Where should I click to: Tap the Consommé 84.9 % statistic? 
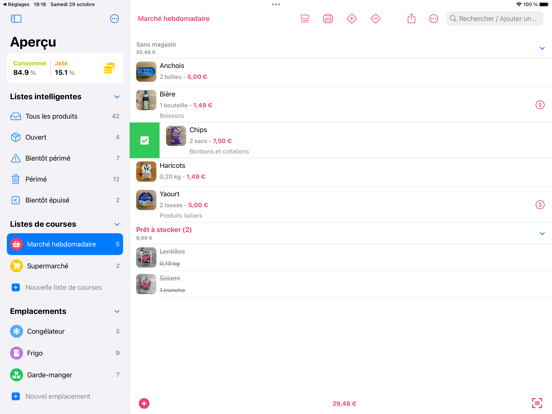(30, 68)
